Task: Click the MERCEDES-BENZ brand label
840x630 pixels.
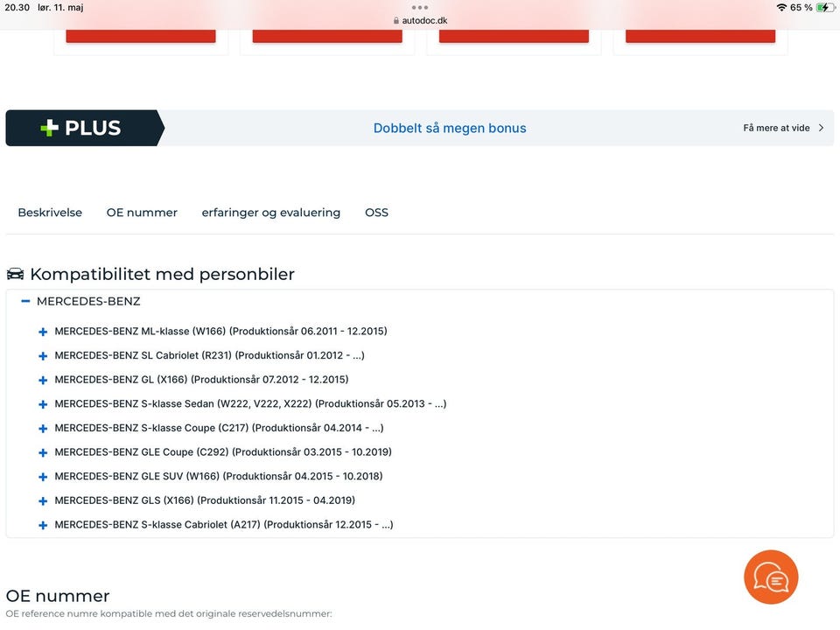Action: [88, 302]
